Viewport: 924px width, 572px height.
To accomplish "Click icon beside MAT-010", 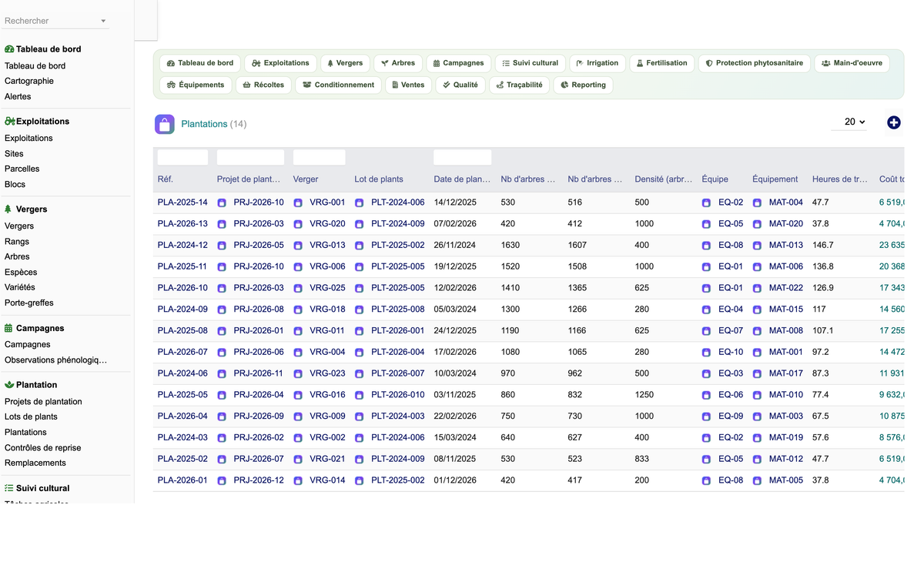I will coord(757,395).
